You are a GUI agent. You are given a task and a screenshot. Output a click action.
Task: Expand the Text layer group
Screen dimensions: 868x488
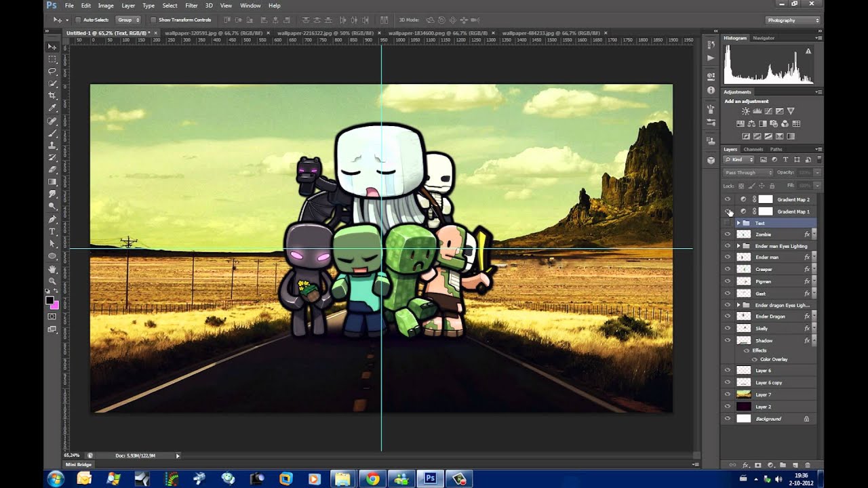click(x=738, y=223)
